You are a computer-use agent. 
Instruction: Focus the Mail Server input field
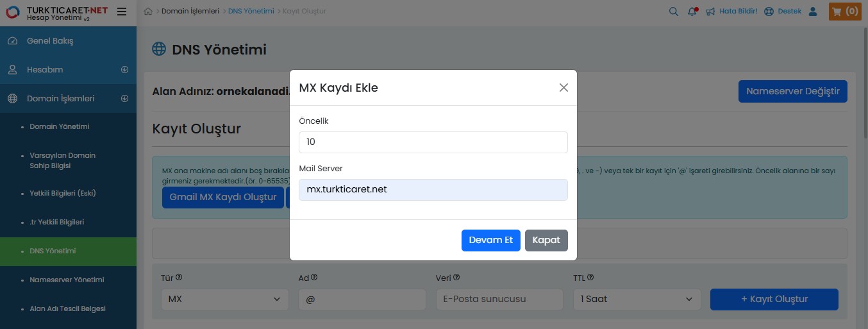[x=433, y=190]
